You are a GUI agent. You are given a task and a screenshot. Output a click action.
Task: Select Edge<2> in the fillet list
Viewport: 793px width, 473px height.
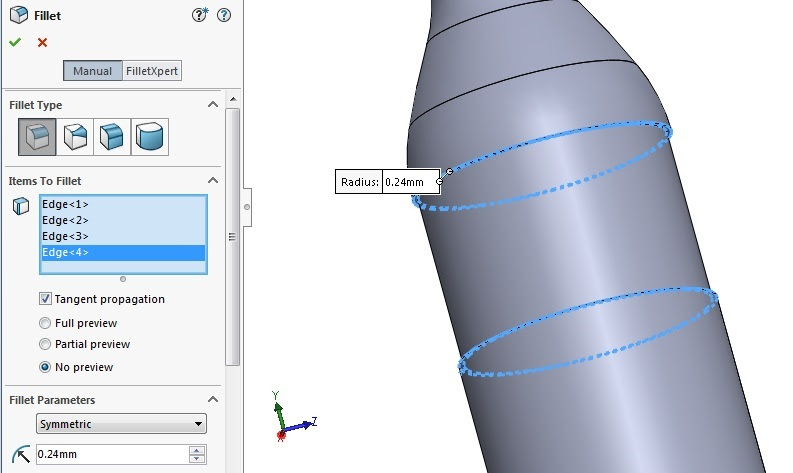pos(123,221)
